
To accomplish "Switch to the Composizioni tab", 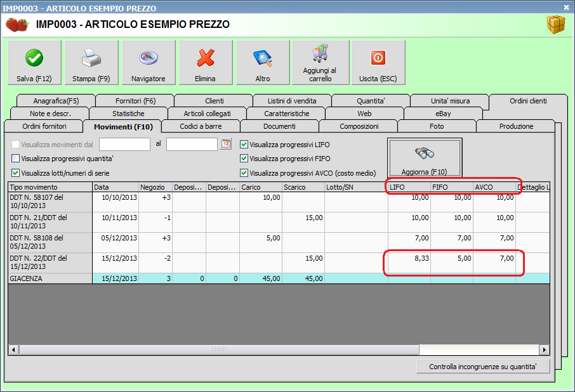I will [x=359, y=126].
